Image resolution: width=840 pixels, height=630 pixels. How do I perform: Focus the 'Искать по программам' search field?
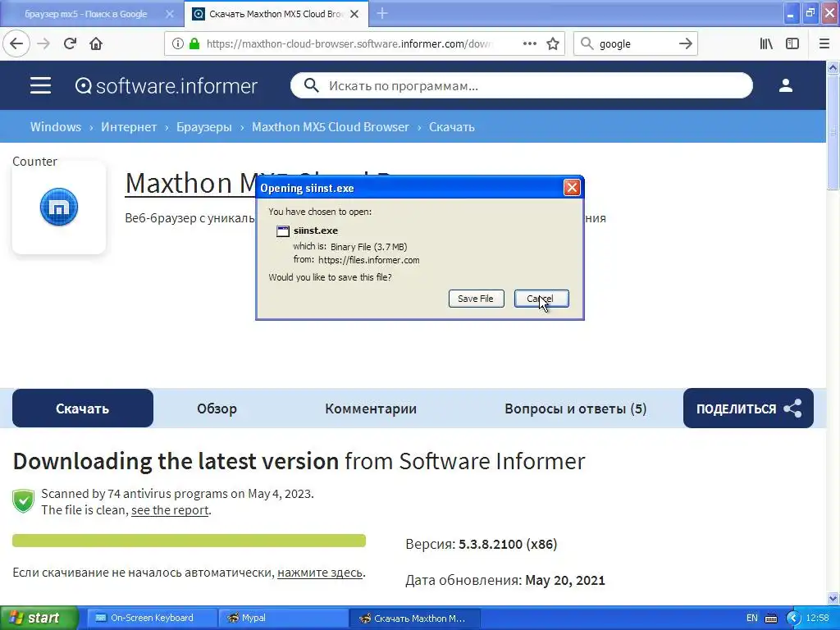(521, 85)
